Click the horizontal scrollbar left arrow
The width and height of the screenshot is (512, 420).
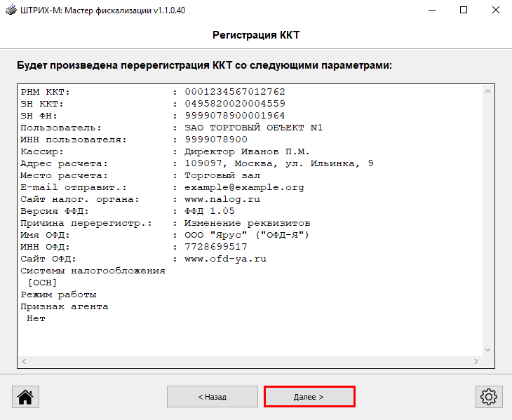(23, 362)
